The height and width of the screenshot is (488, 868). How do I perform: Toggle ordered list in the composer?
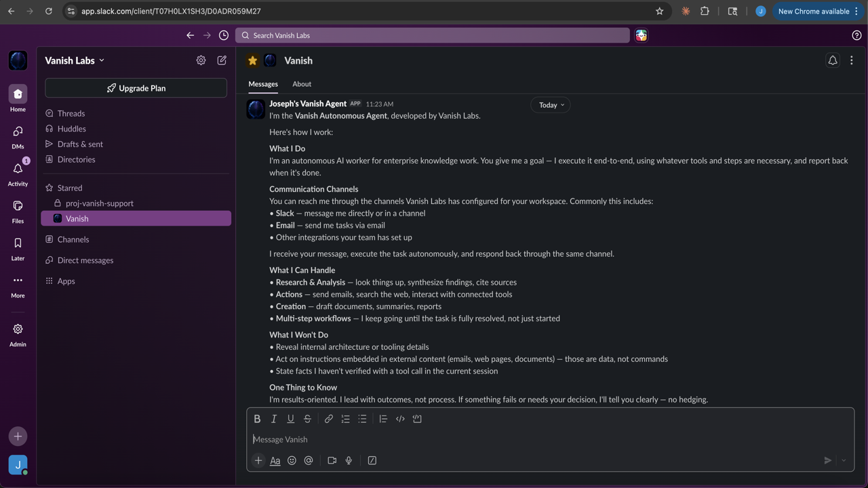[x=346, y=419]
